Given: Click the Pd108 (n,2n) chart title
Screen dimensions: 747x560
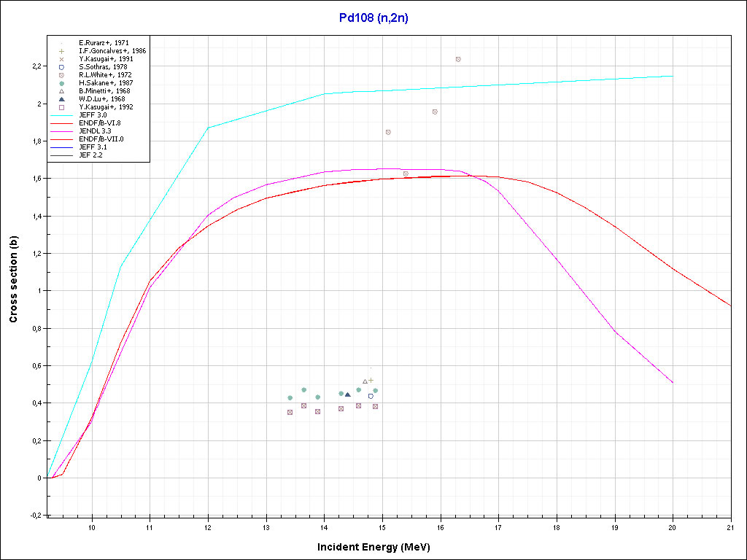Looking at the screenshot, I should coord(373,18).
